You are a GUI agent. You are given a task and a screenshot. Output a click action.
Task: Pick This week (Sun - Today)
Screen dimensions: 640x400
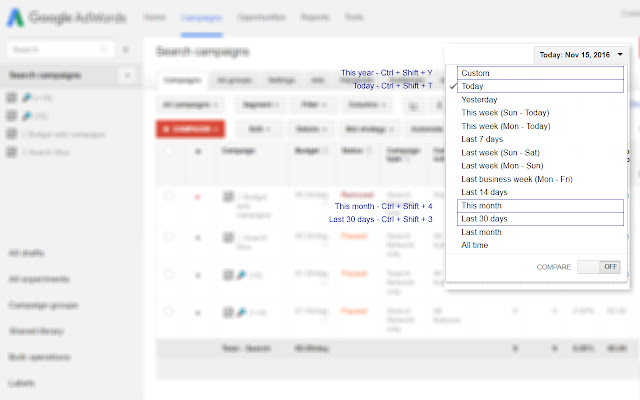point(505,113)
